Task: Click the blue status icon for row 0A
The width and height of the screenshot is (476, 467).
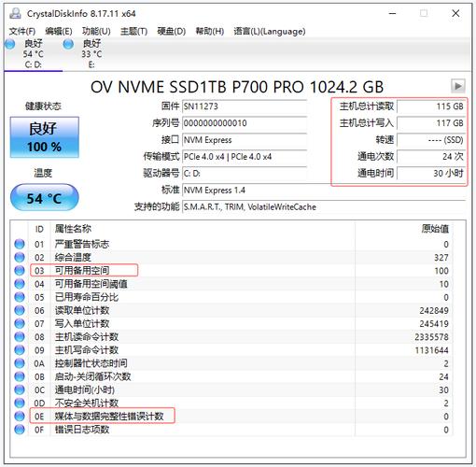Action: tap(20, 363)
